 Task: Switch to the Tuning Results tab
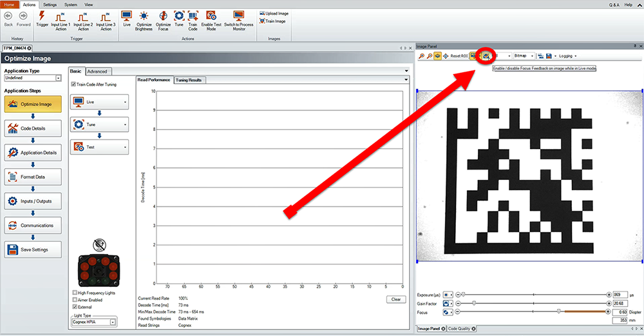189,80
